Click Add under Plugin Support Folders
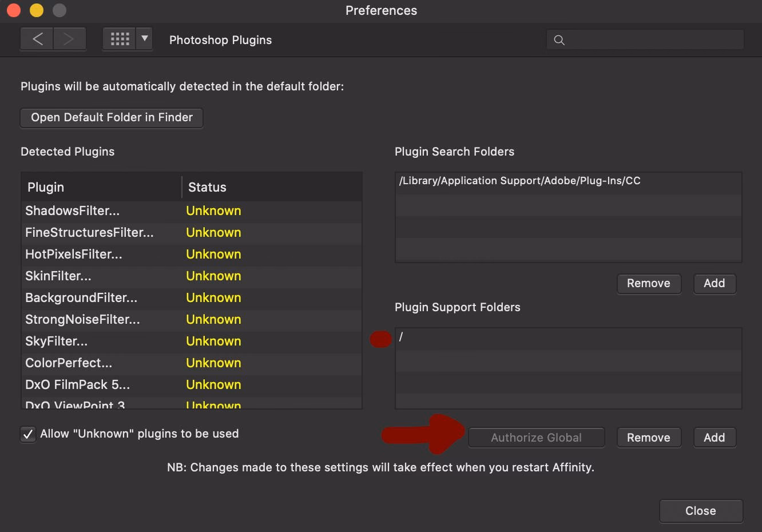The image size is (762, 532). pos(715,437)
